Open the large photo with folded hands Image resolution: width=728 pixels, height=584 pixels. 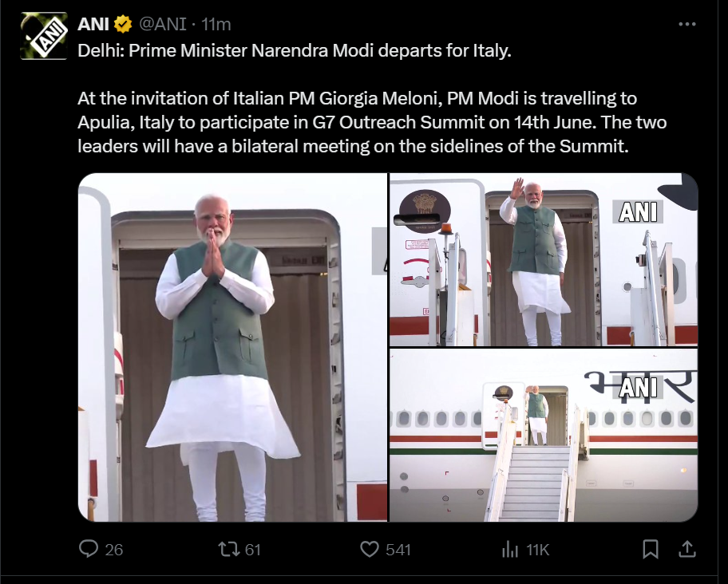coord(232,347)
